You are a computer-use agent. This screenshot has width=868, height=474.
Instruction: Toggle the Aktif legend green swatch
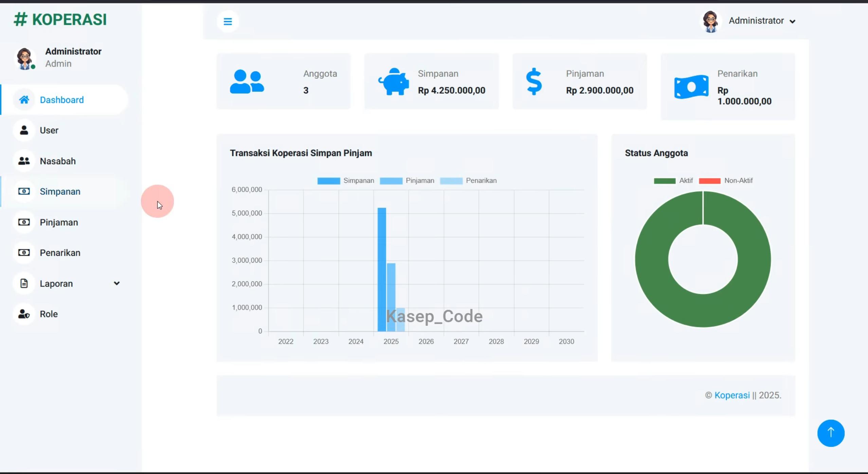pyautogui.click(x=665, y=181)
